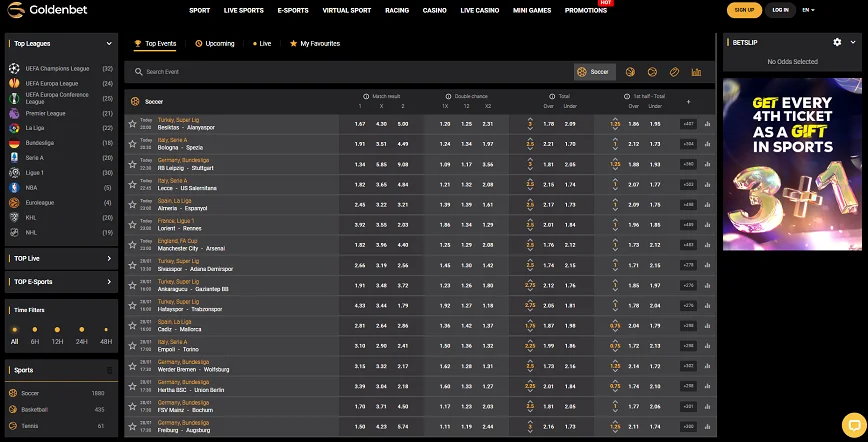This screenshot has width=868, height=442.
Task: Click the NBA icon in sidebar
Action: click(14, 188)
